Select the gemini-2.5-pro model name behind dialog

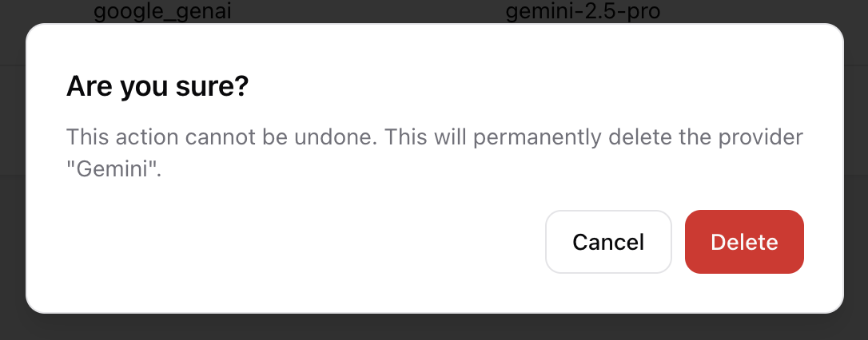(x=583, y=12)
